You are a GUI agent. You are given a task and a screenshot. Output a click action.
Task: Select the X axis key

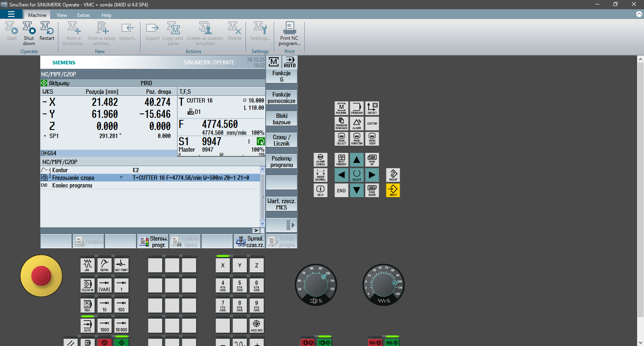[x=223, y=266]
